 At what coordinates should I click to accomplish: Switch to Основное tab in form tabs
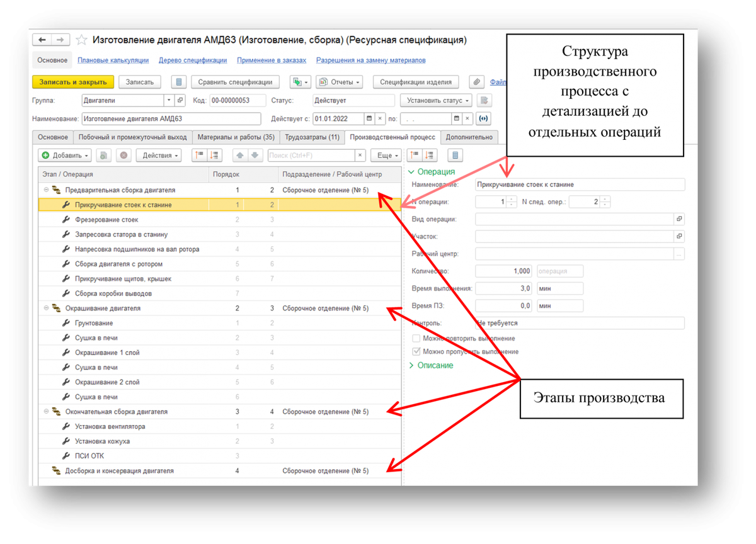53,137
